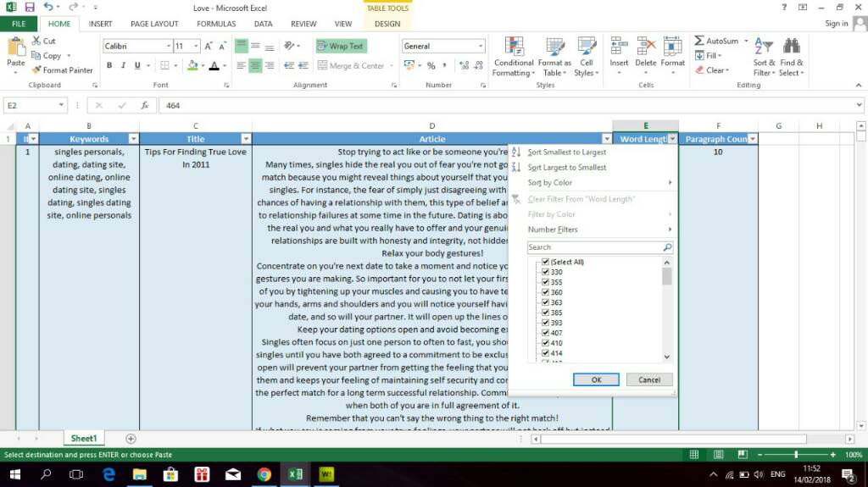Image resolution: width=868 pixels, height=487 pixels.
Task: Click the filter Search box
Action: pos(600,246)
